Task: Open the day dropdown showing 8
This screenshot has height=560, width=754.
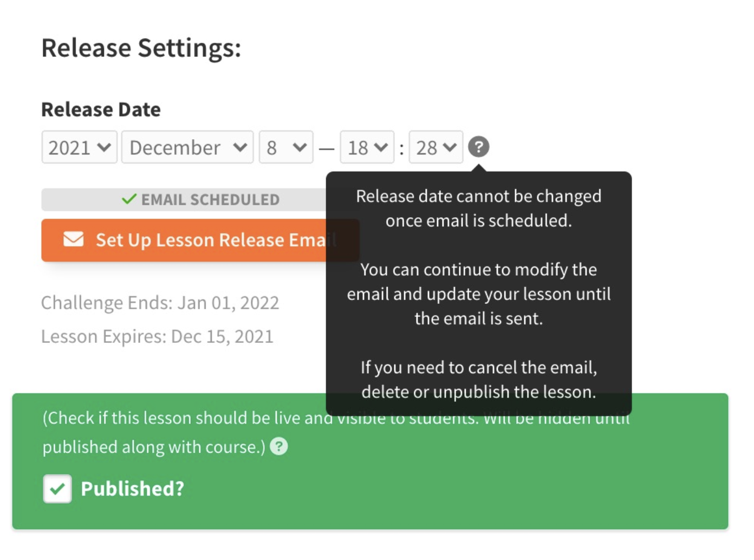Action: [x=286, y=147]
